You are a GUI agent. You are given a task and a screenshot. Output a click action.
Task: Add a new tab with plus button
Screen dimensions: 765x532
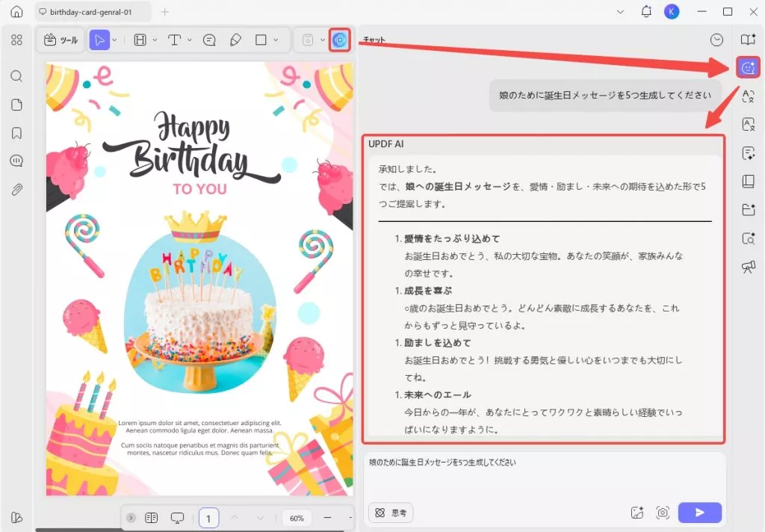[x=165, y=12]
